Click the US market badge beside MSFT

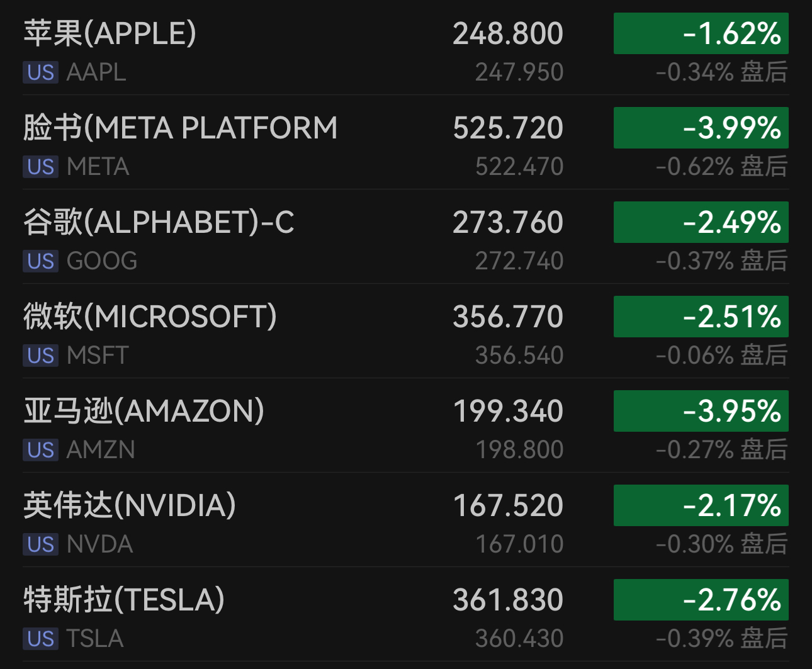click(41, 356)
